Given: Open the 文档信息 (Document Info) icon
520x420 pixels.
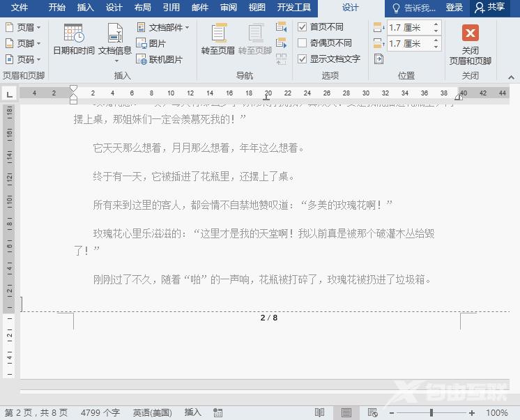Looking at the screenshot, I should click(x=115, y=33).
